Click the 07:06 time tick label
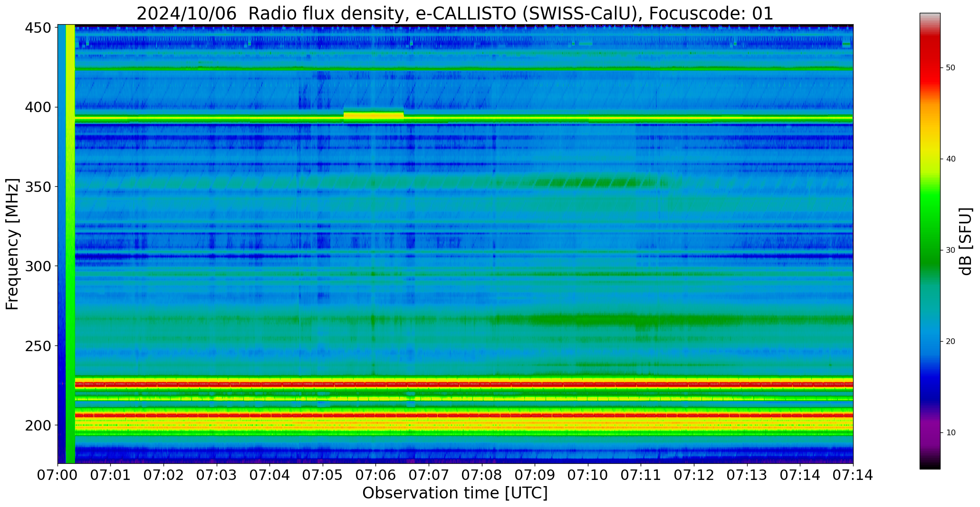 coord(376,475)
